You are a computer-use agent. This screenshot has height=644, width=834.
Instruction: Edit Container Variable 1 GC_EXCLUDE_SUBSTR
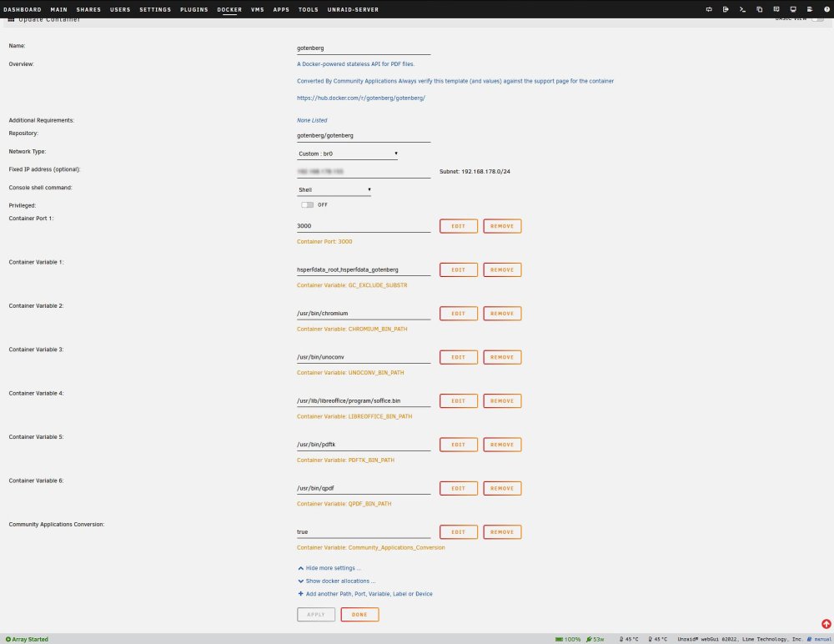tap(459, 269)
